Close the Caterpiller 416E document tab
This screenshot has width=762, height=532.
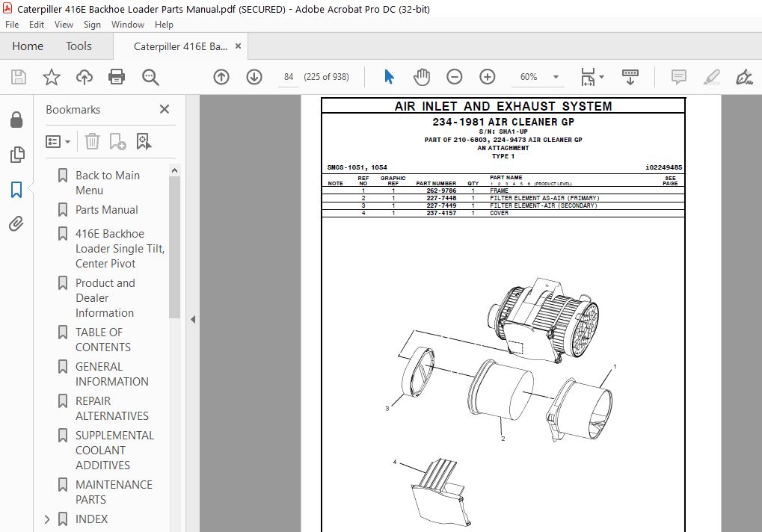[x=238, y=46]
